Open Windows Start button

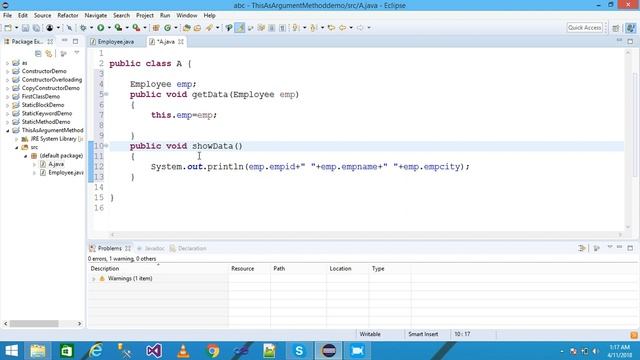tap(11, 351)
